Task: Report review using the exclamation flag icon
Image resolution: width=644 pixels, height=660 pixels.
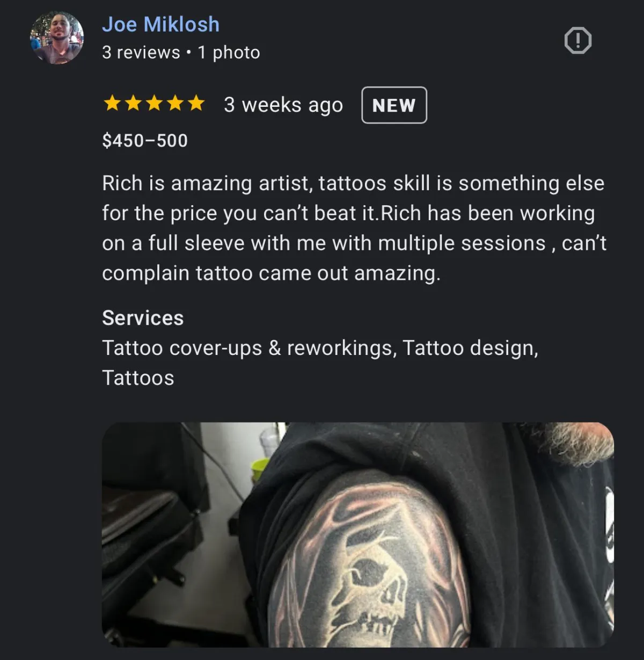Action: [578, 40]
